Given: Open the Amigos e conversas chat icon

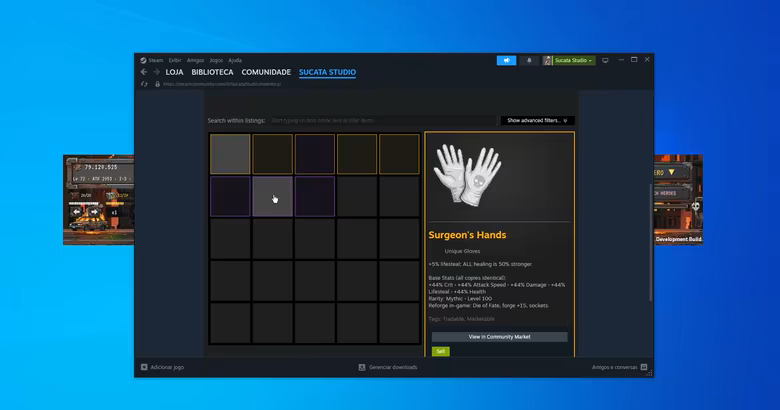Looking at the screenshot, I should coord(644,367).
